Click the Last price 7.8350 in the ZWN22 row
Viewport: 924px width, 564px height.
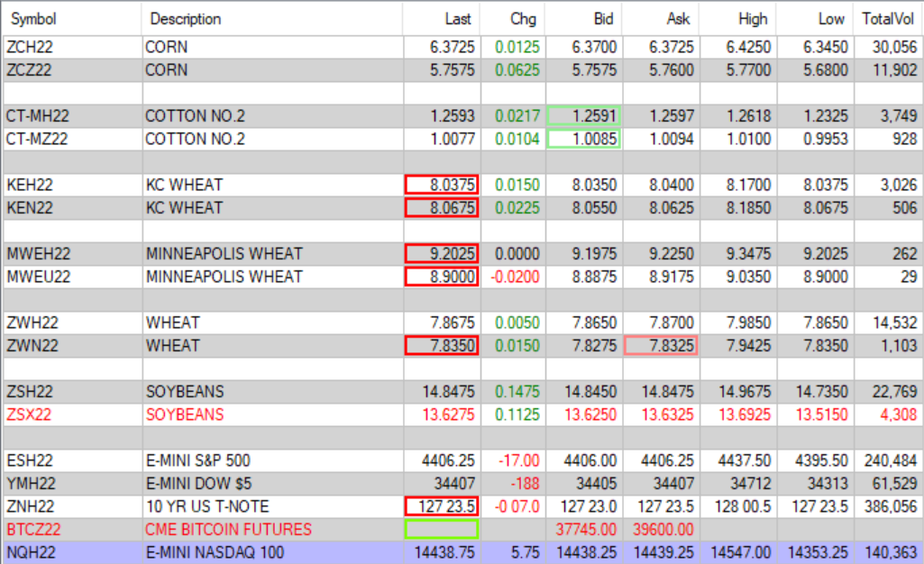tap(442, 346)
